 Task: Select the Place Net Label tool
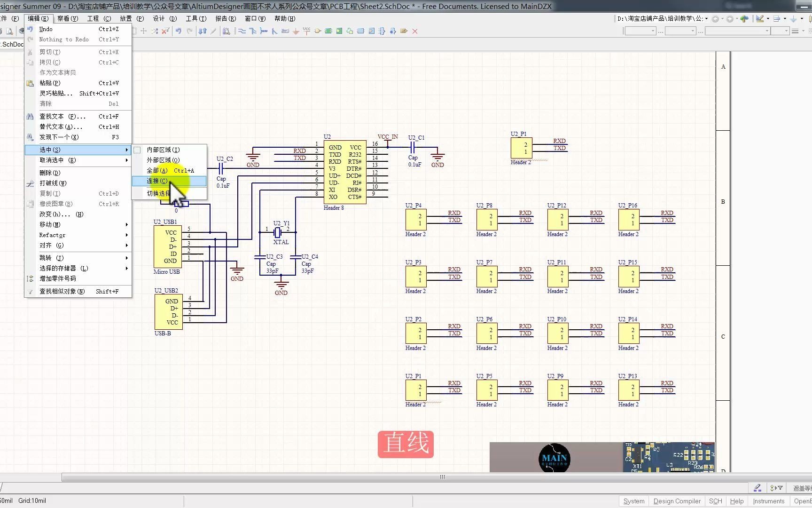click(285, 31)
